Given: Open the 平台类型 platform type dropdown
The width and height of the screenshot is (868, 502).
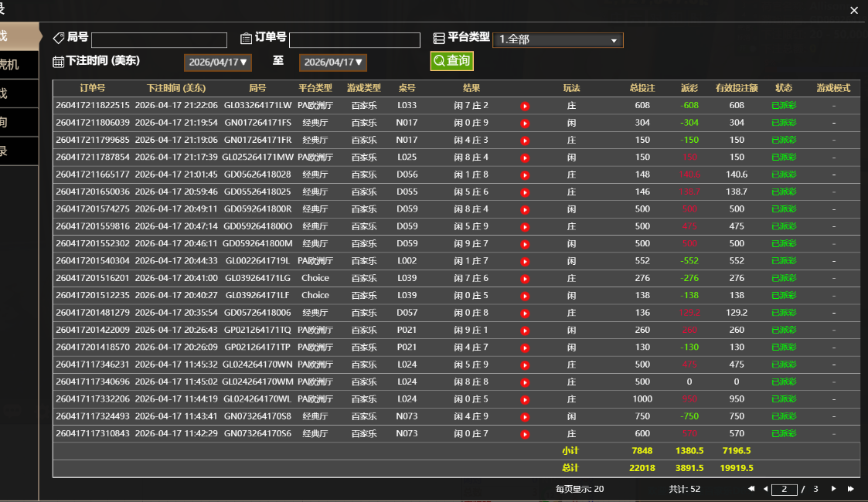Looking at the screenshot, I should pyautogui.click(x=557, y=40).
